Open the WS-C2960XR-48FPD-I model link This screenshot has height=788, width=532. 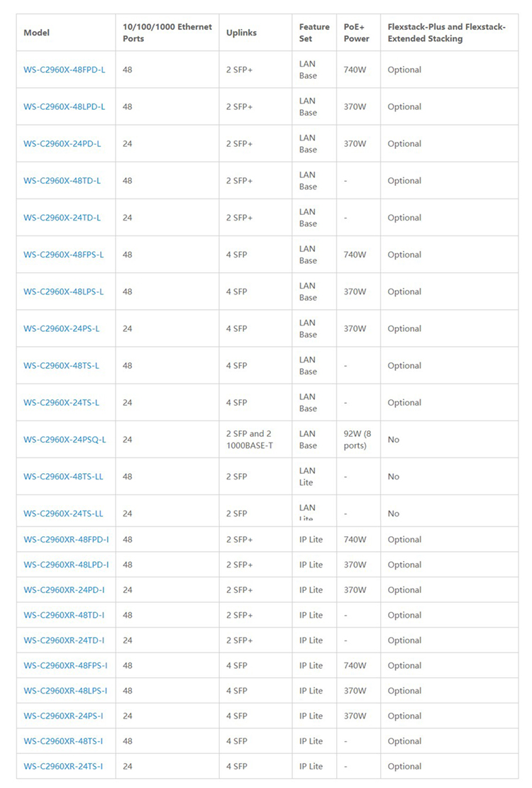(x=66, y=540)
